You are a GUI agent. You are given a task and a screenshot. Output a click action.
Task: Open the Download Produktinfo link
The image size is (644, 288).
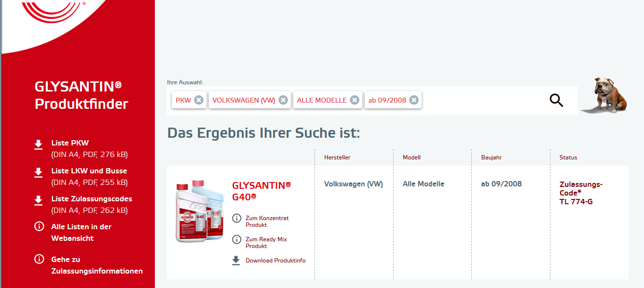[275, 261]
